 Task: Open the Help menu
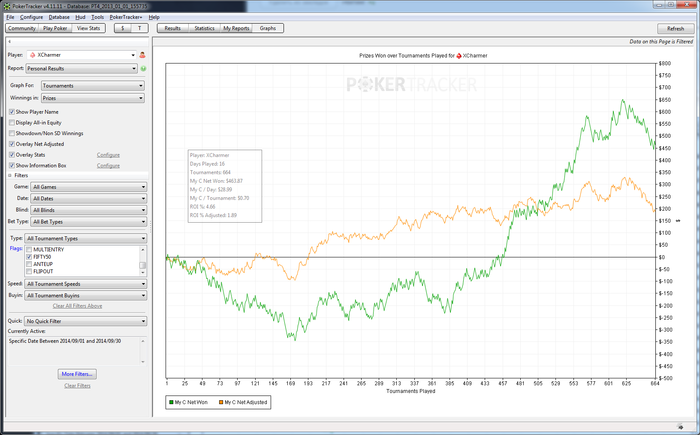pos(154,17)
